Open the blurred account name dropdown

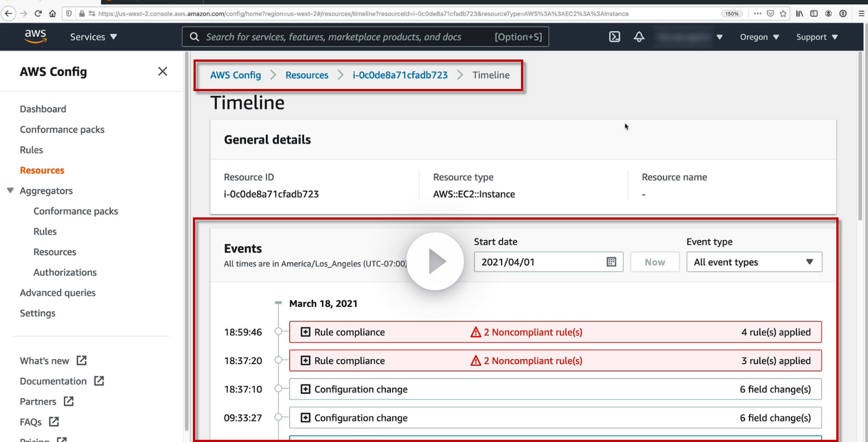[689, 37]
